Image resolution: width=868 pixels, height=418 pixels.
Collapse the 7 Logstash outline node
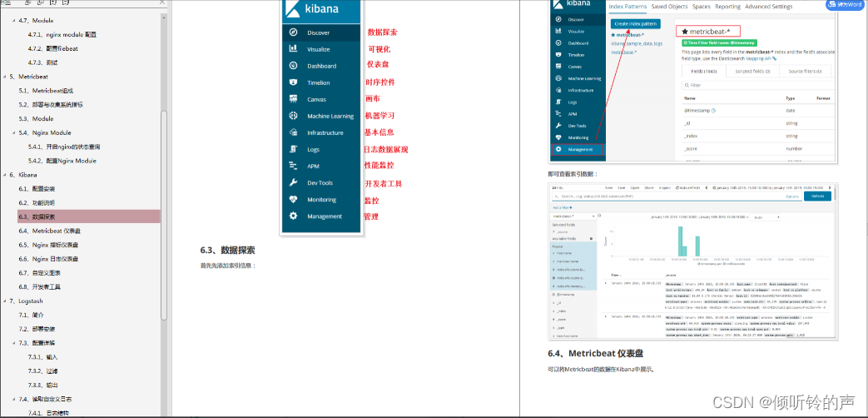tap(4, 301)
